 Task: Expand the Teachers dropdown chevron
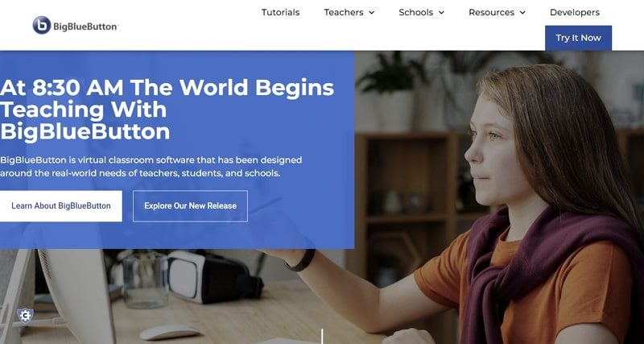tap(372, 13)
